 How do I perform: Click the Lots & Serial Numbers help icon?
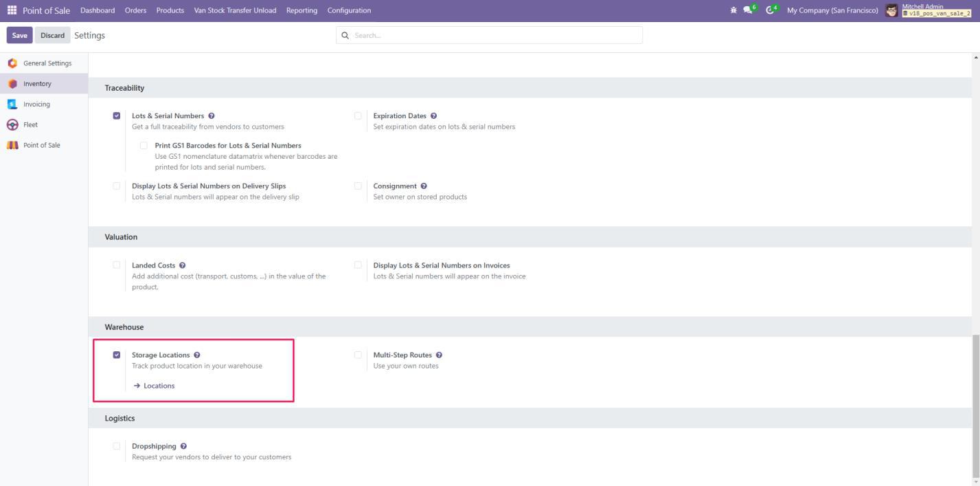tap(212, 116)
